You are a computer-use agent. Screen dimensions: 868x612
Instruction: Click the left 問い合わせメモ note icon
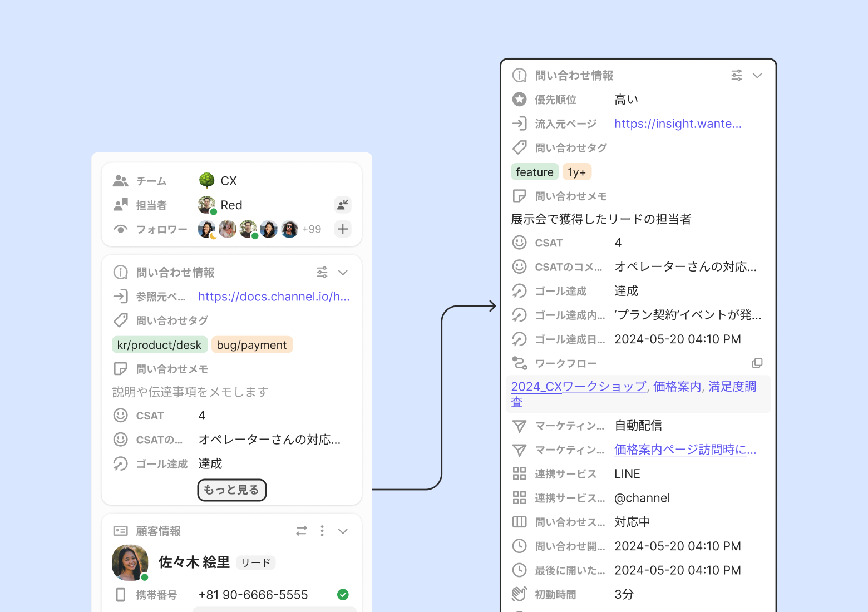click(x=121, y=369)
